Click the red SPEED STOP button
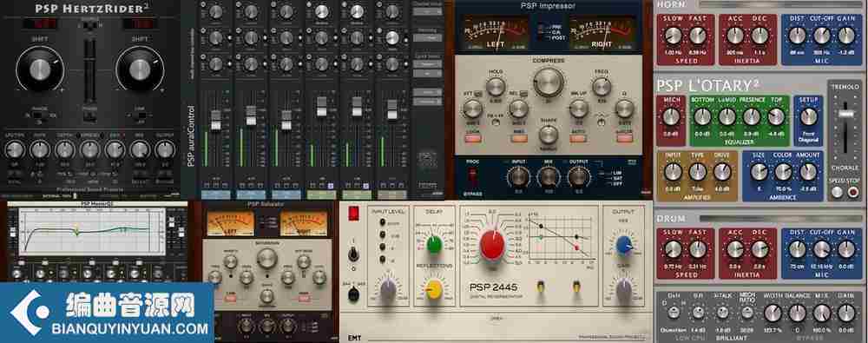 click(x=853, y=193)
